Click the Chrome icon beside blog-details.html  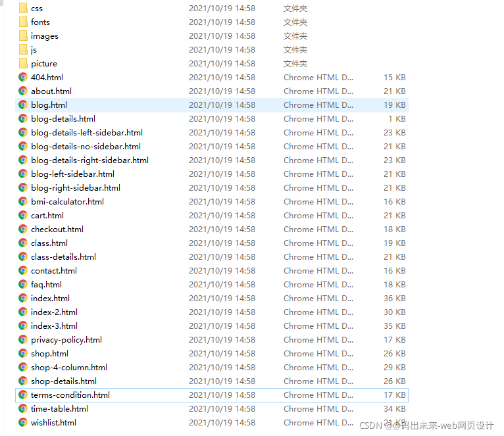pos(23,118)
